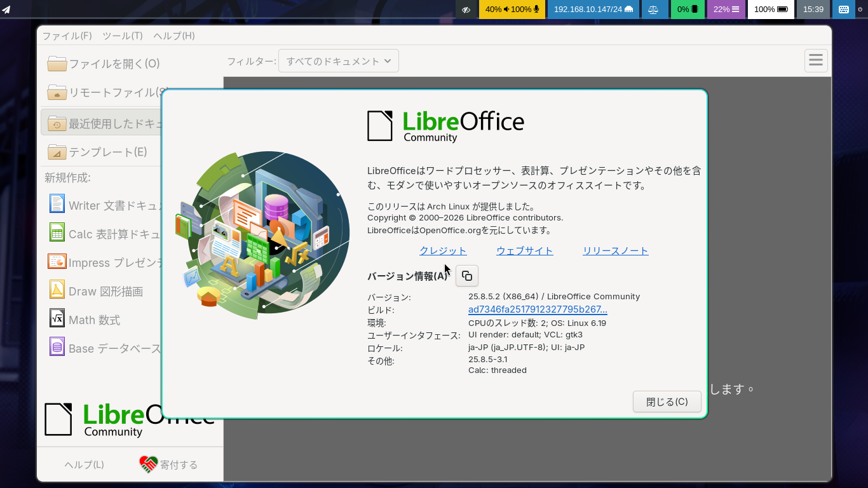Click the クレジット link
Screen dimensions: 868x488
click(443, 250)
